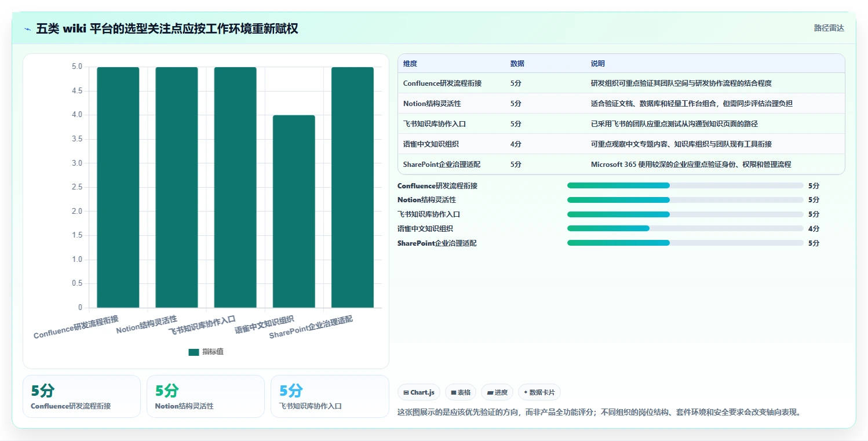Toggle the 指标值 legend label
Image resolution: width=868 pixels, height=441 pixels.
[213, 352]
